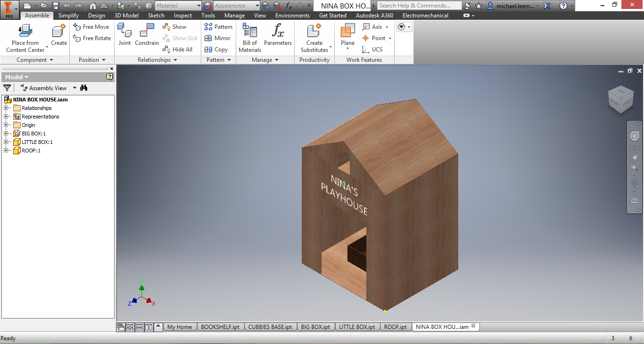Open the Environments ribbon tab
Screen dimensions: 644x344
pyautogui.click(x=292, y=16)
